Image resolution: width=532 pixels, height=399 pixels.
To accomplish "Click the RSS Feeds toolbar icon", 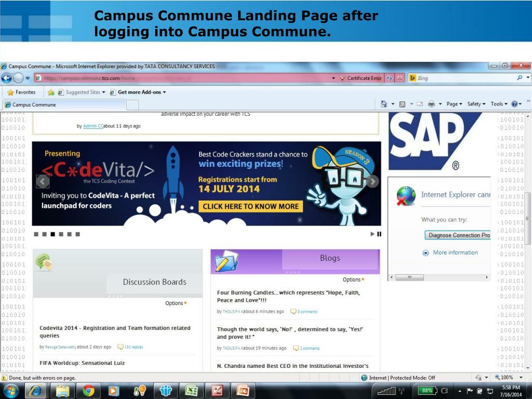I will pos(402,104).
